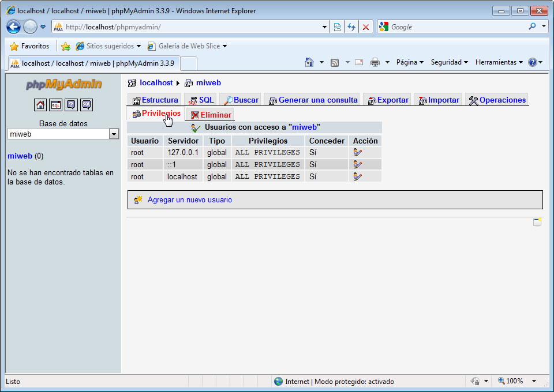Click the RSS feeds icon

point(335,62)
